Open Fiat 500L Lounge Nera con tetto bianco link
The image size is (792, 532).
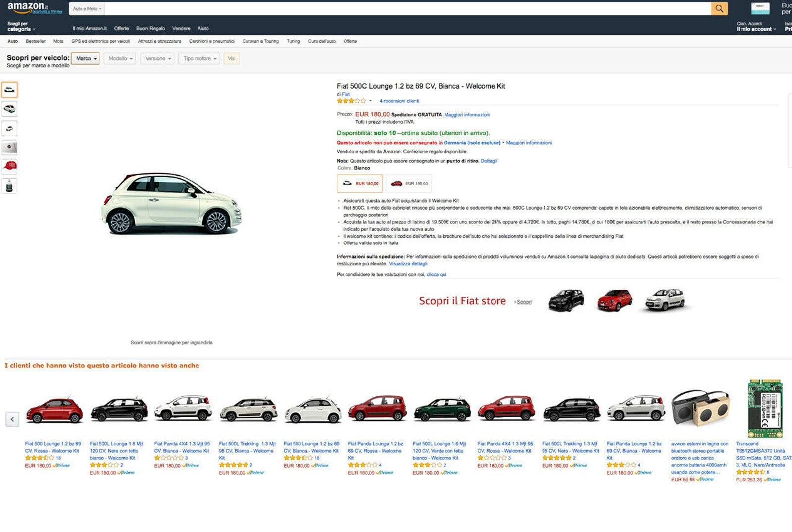pos(116,451)
